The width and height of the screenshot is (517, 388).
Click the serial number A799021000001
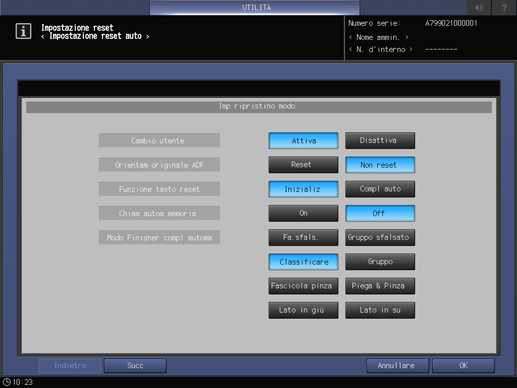coord(451,23)
